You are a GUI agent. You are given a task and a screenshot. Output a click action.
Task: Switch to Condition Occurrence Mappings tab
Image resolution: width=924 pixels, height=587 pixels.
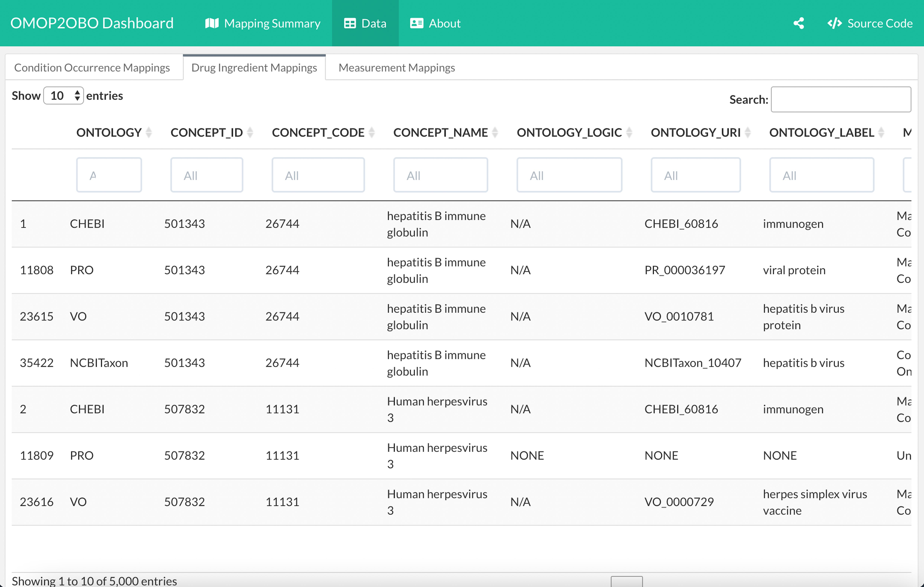tap(92, 68)
